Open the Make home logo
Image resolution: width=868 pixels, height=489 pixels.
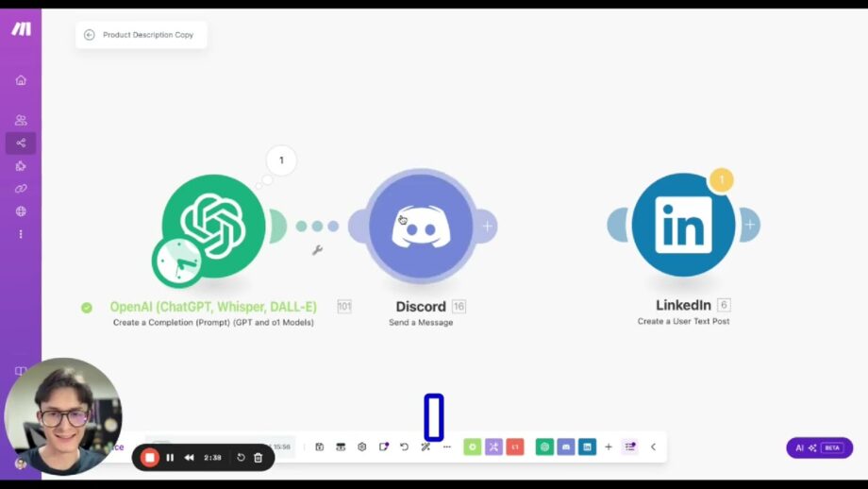(21, 29)
